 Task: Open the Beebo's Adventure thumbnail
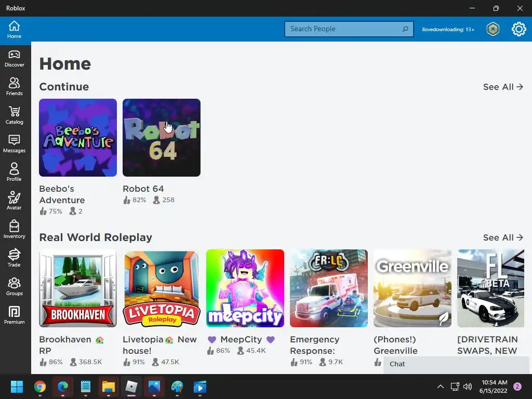(78, 138)
